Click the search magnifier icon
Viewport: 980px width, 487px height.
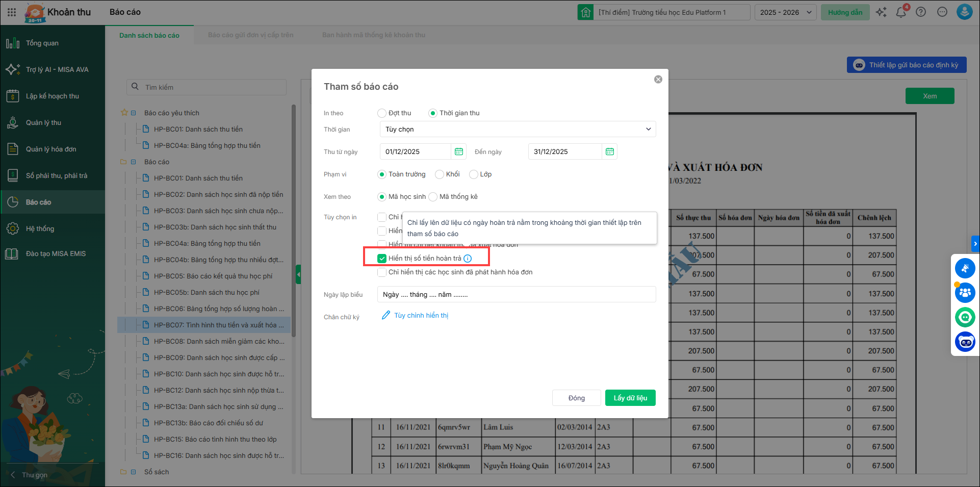click(135, 87)
